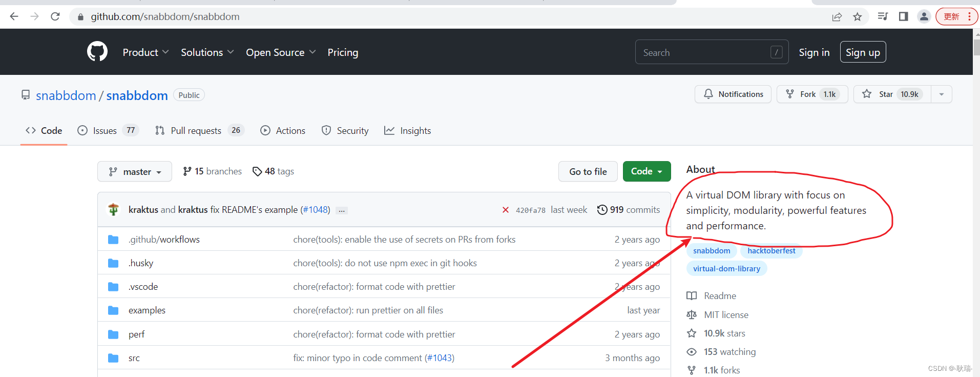
Task: Open the reading list icon in the Chrome toolbar
Action: [x=883, y=16]
